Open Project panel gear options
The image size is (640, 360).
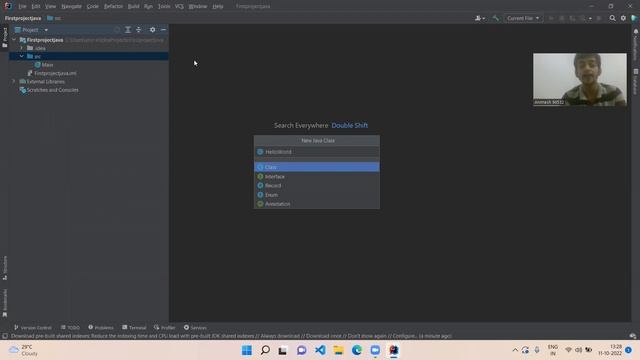coord(152,30)
